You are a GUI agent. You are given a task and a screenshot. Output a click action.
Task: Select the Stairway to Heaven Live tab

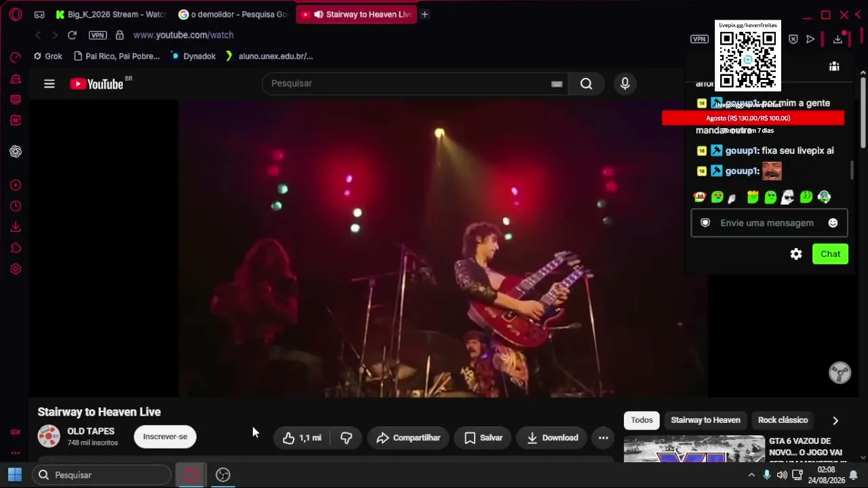356,14
